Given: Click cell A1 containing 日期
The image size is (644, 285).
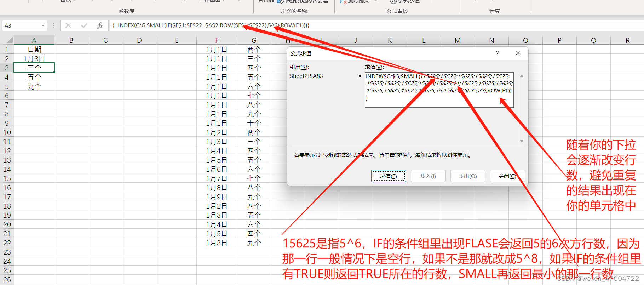Looking at the screenshot, I should [34, 50].
